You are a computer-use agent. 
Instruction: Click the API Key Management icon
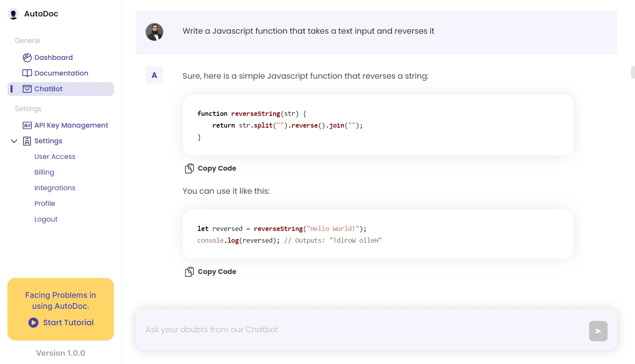(27, 125)
